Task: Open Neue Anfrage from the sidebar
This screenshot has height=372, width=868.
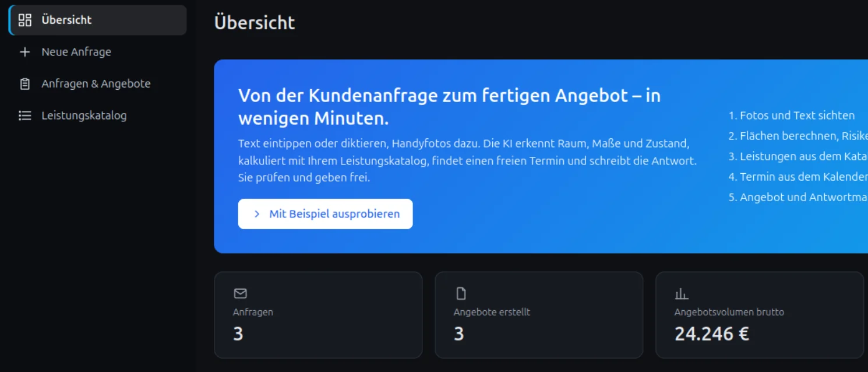Action: [x=98, y=52]
